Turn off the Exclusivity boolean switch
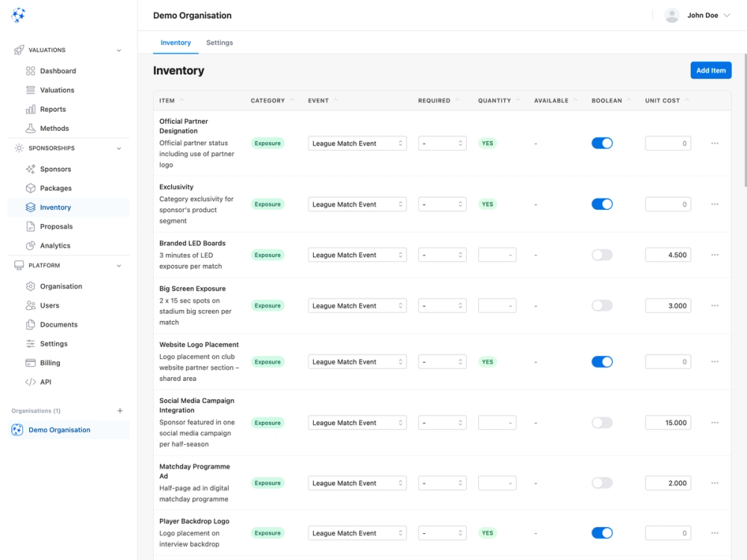The height and width of the screenshot is (560, 747). 602,204
